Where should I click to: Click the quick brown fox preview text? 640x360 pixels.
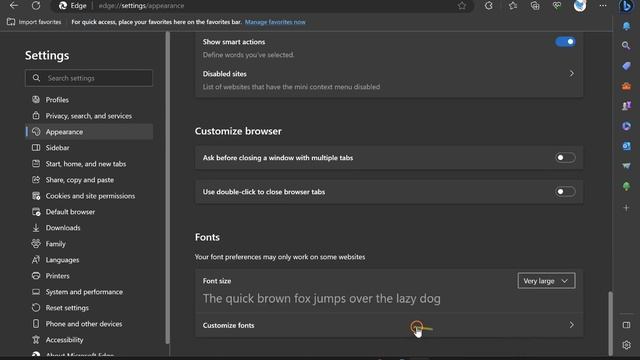tap(322, 298)
